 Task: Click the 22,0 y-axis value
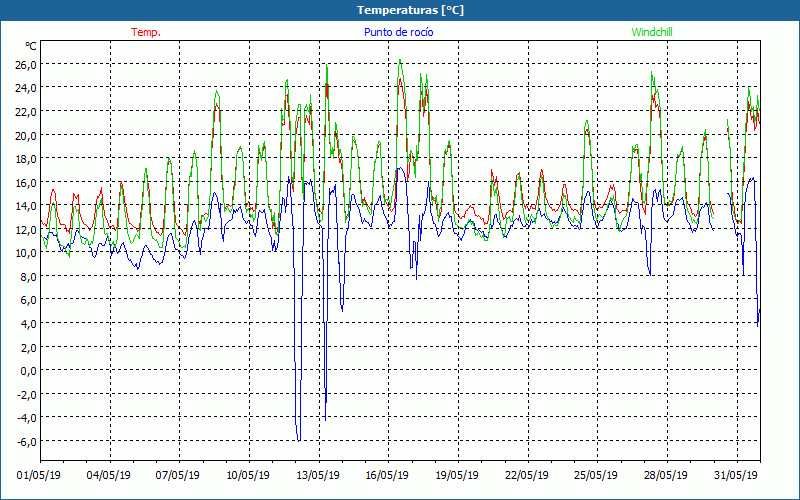[27, 111]
